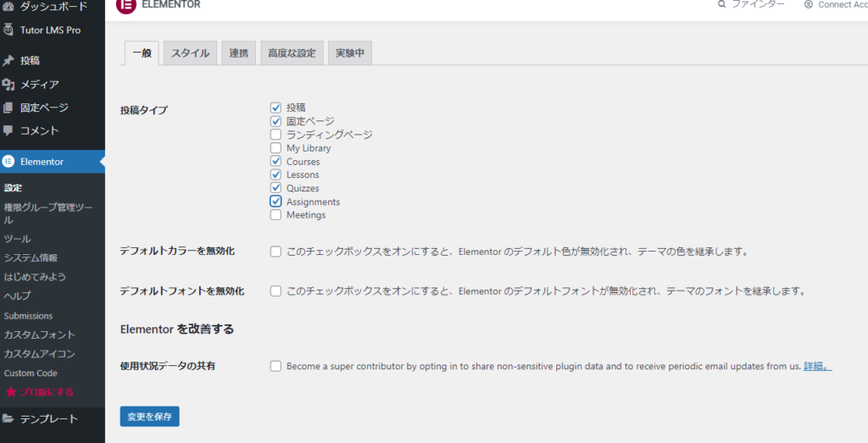Click the Assignments label text
Viewport: 868px width, 443px height.
314,202
